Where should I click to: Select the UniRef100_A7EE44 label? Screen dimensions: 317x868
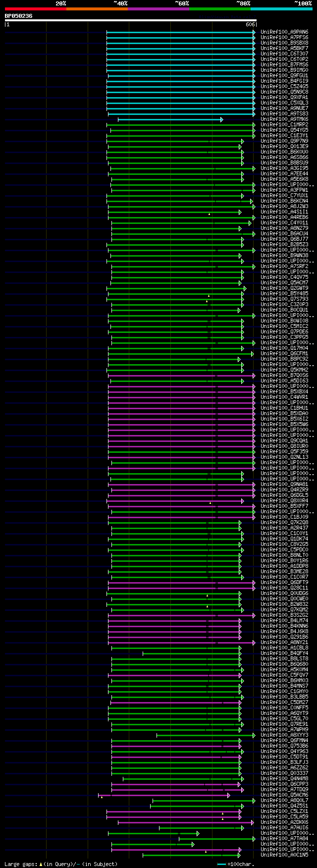tap(284, 173)
